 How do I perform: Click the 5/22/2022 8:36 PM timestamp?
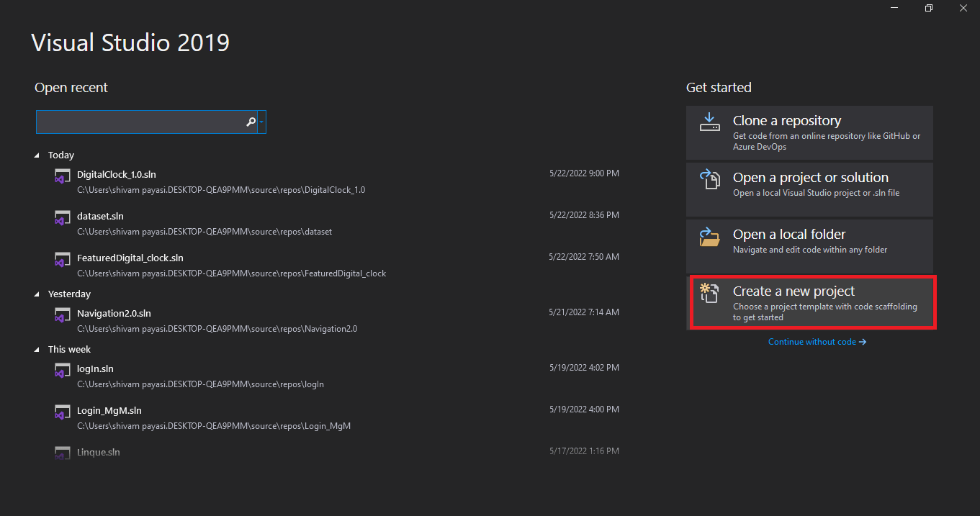[x=584, y=215]
